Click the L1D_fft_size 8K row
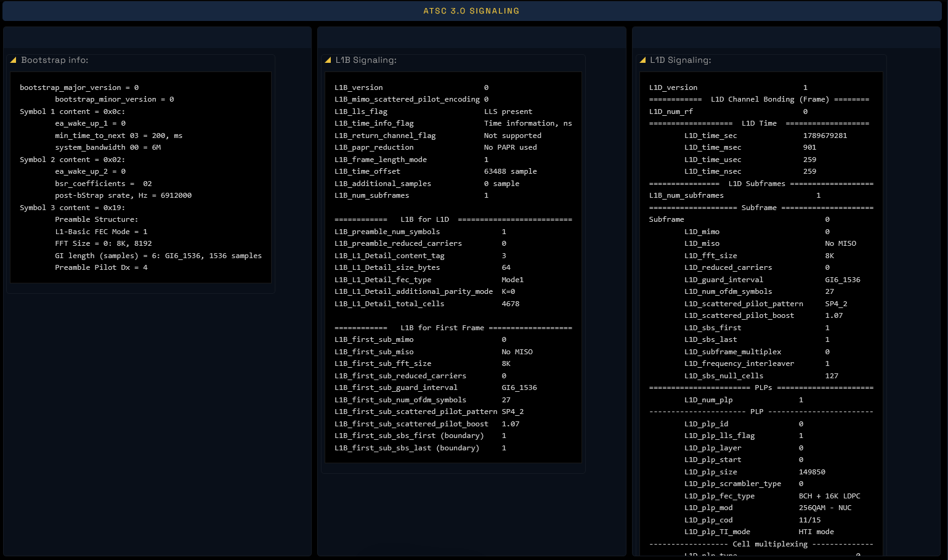948x560 pixels. (x=760, y=256)
